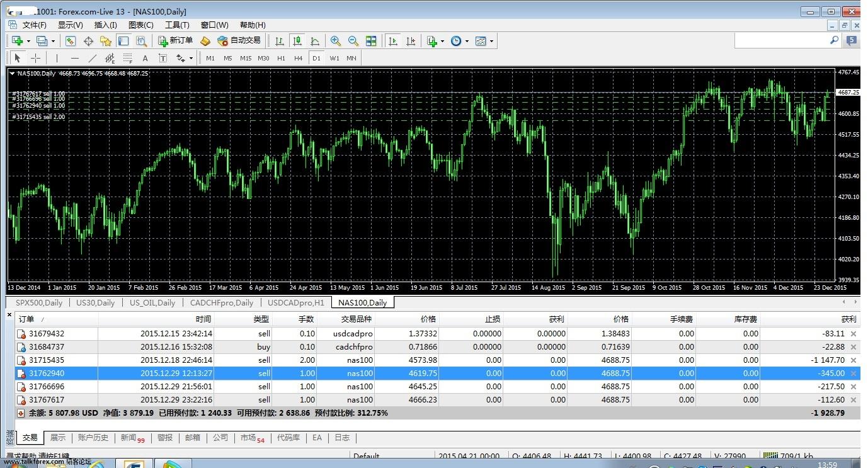
Task: Toggle the 自动交易 auto trading button
Action: (239, 41)
